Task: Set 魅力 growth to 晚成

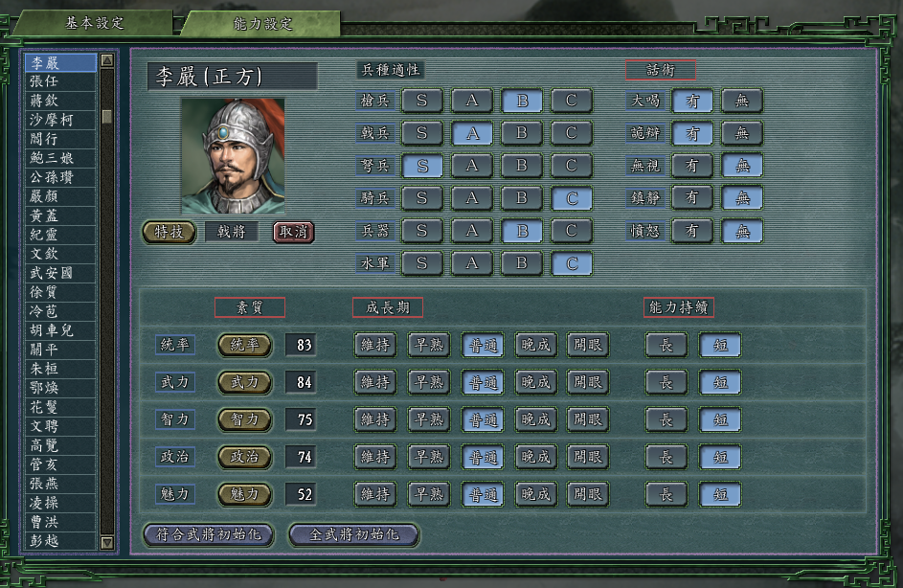Action: click(535, 494)
